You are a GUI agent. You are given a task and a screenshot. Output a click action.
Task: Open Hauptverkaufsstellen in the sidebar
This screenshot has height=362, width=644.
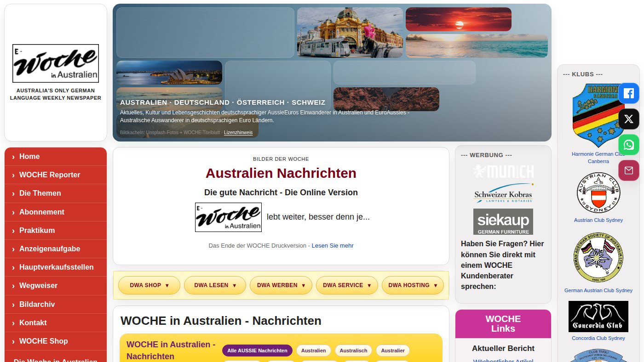pos(56,267)
